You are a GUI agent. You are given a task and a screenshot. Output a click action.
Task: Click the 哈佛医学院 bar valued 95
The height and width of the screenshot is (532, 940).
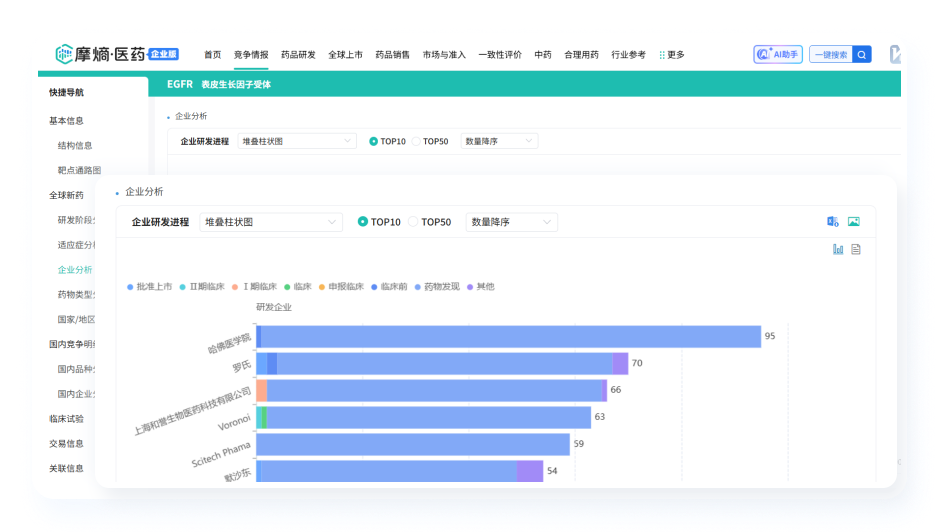click(x=508, y=336)
